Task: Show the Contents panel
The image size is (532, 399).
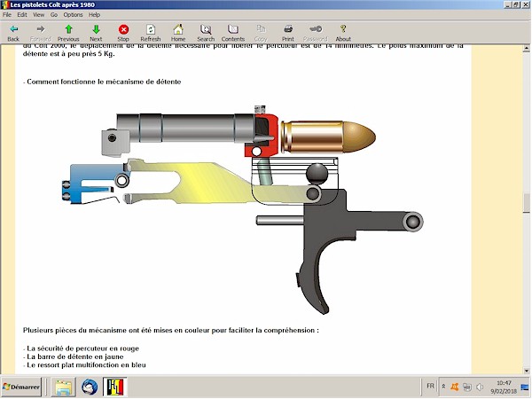Action: [233, 33]
